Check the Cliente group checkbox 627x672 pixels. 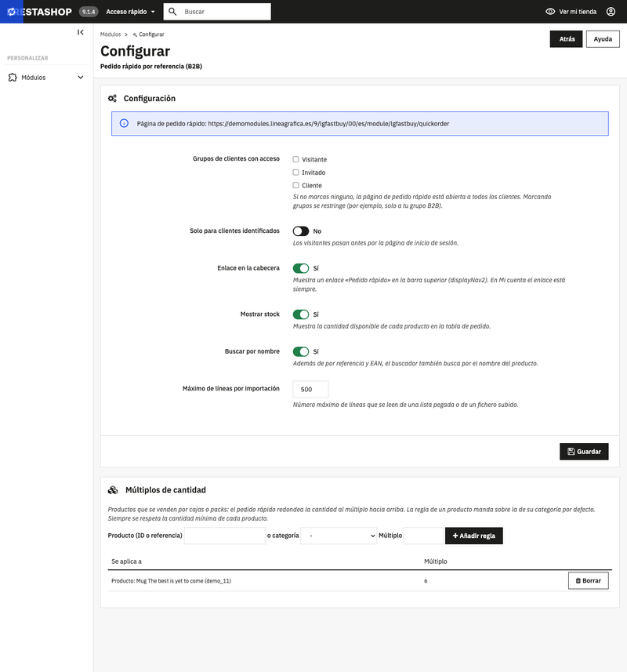295,185
